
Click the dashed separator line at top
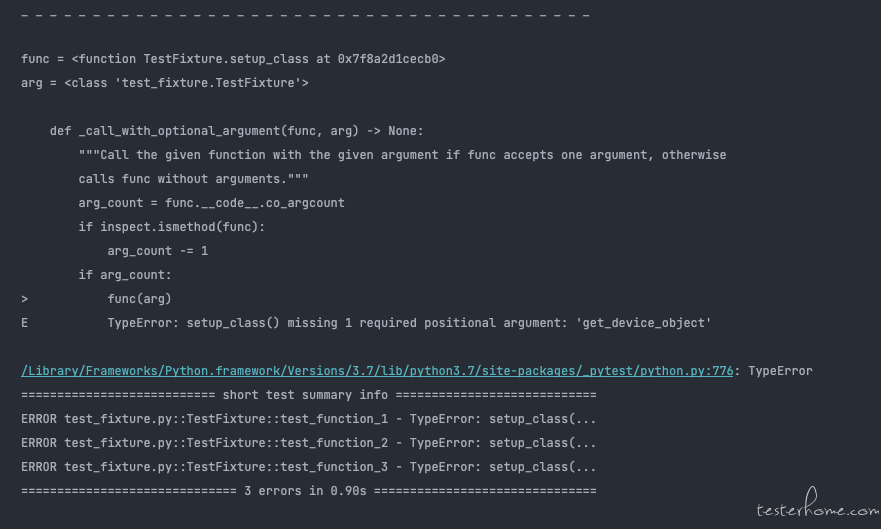coord(305,15)
